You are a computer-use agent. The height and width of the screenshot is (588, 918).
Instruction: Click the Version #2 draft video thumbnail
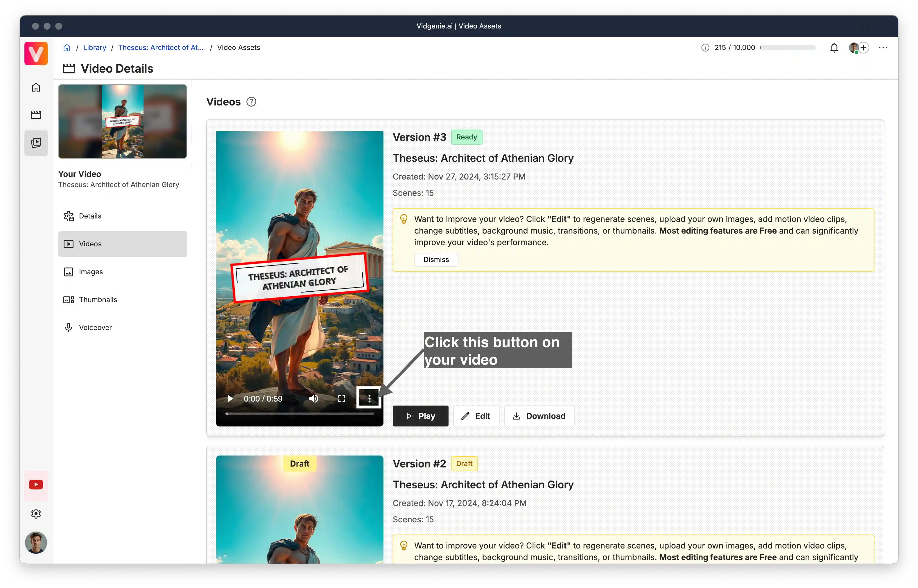point(300,509)
